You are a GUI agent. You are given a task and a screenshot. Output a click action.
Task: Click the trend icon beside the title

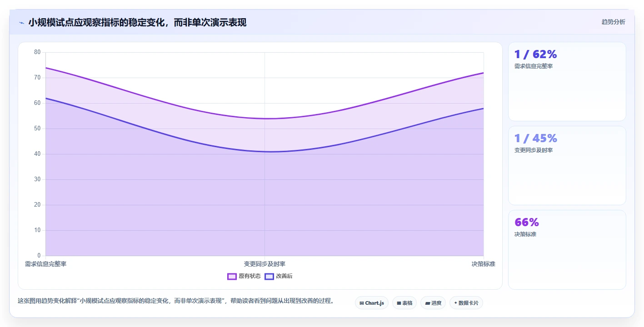tap(21, 23)
